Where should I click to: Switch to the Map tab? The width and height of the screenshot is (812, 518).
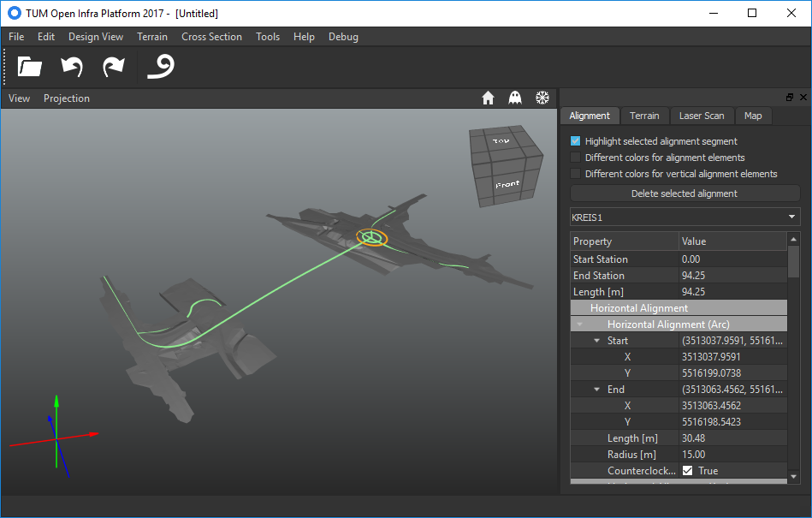753,116
